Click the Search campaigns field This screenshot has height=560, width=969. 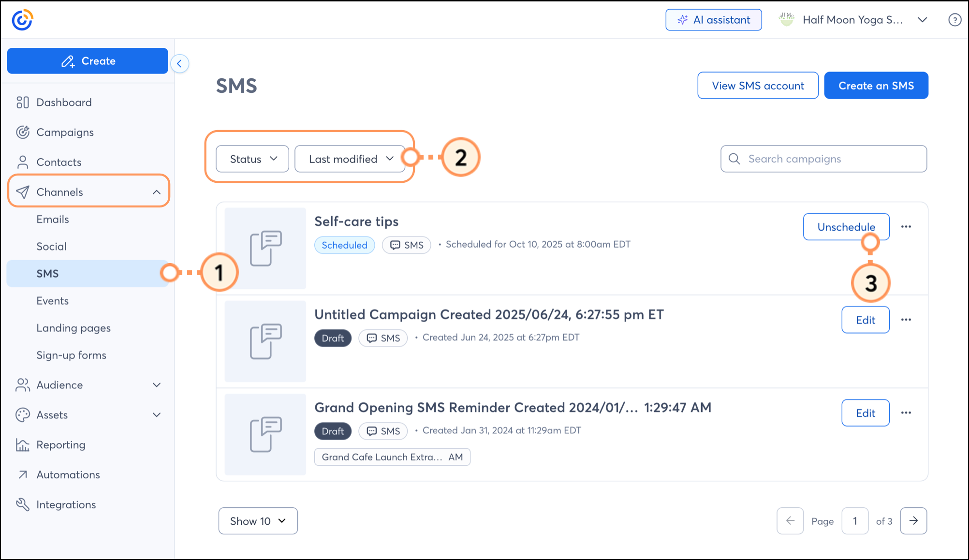coord(823,159)
